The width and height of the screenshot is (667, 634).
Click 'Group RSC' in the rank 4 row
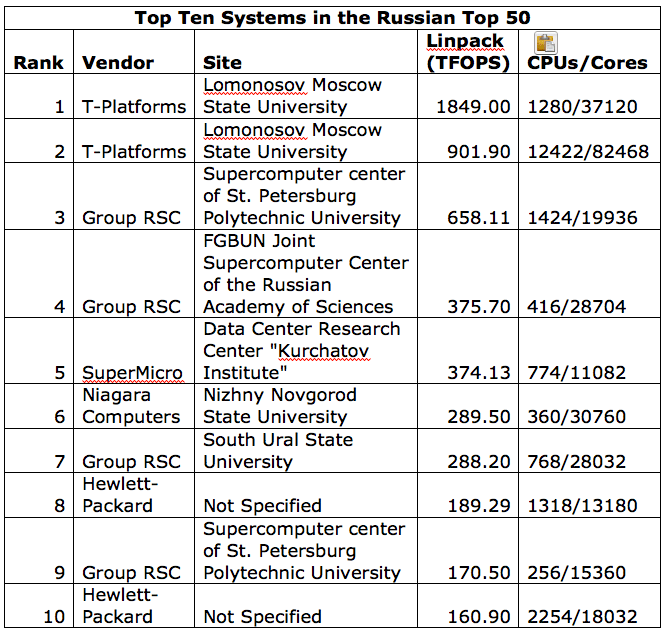(131, 307)
